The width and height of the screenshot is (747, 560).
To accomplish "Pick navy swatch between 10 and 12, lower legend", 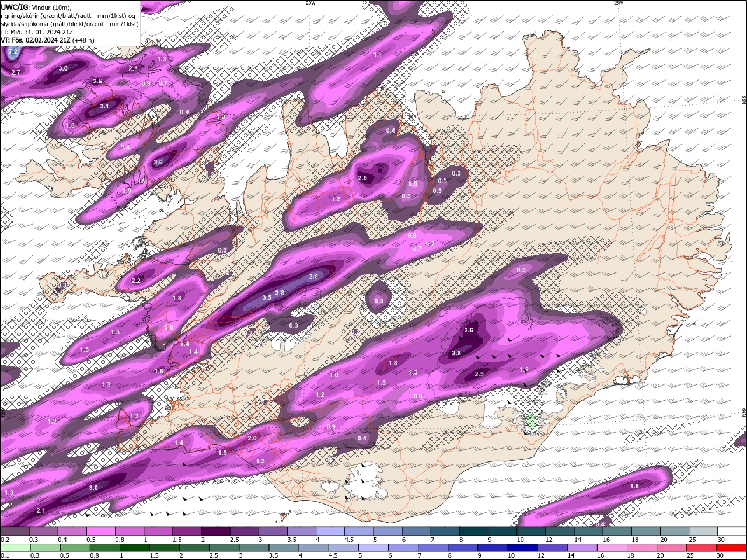I will pyautogui.click(x=521, y=548).
